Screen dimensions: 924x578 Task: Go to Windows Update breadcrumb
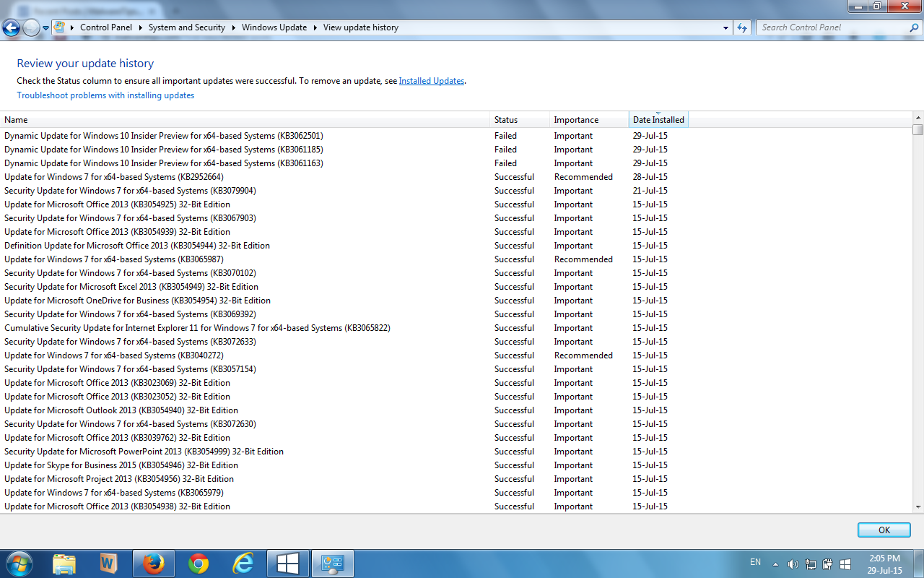pyautogui.click(x=274, y=27)
